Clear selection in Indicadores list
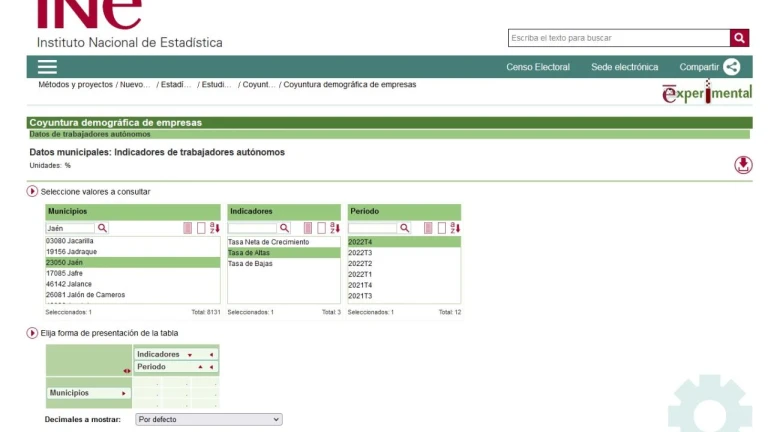This screenshot has width=768, height=432. (x=321, y=228)
